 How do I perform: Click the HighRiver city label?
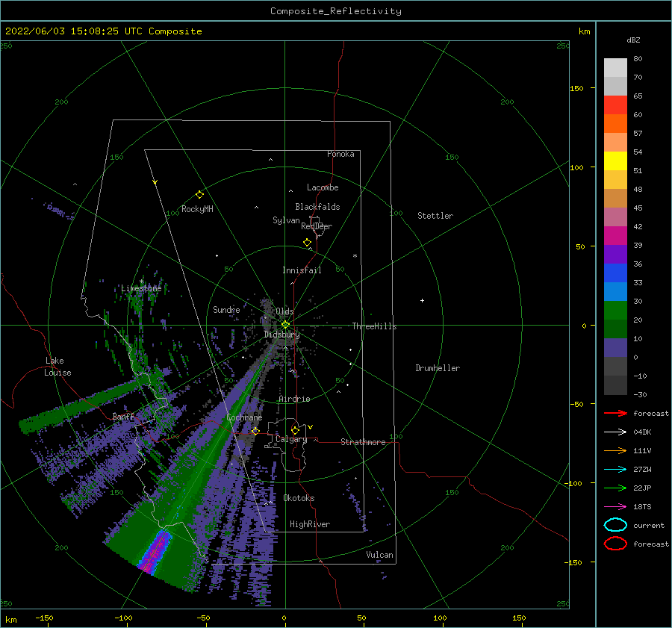(310, 524)
